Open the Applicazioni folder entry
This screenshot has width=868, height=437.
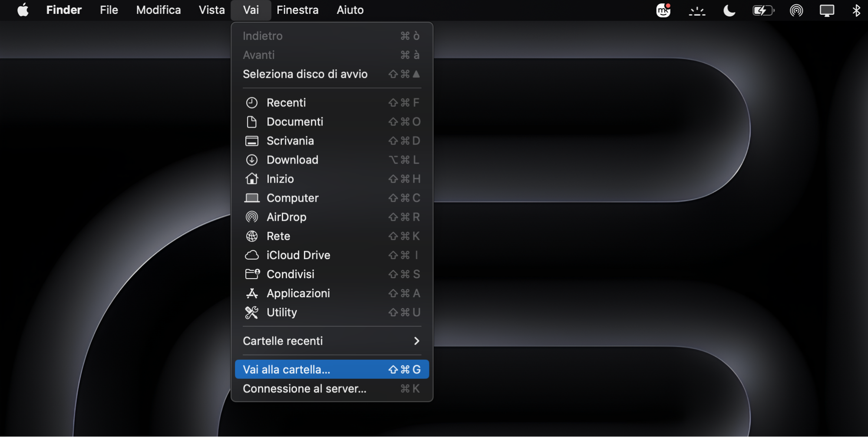coord(298,293)
